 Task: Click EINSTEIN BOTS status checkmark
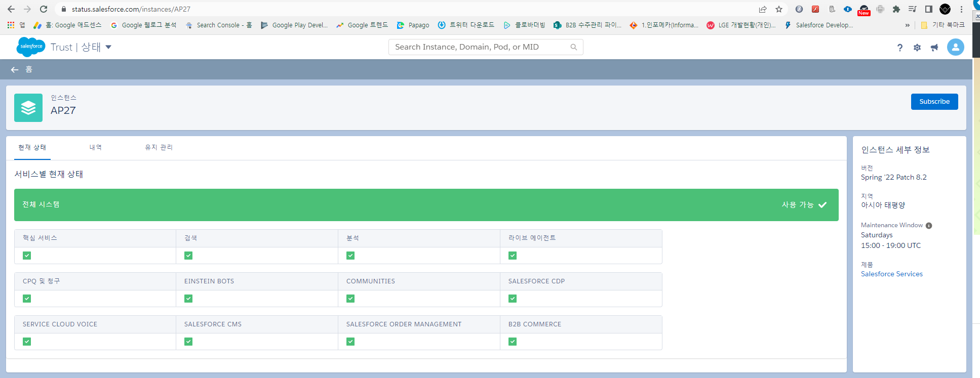[x=188, y=299]
